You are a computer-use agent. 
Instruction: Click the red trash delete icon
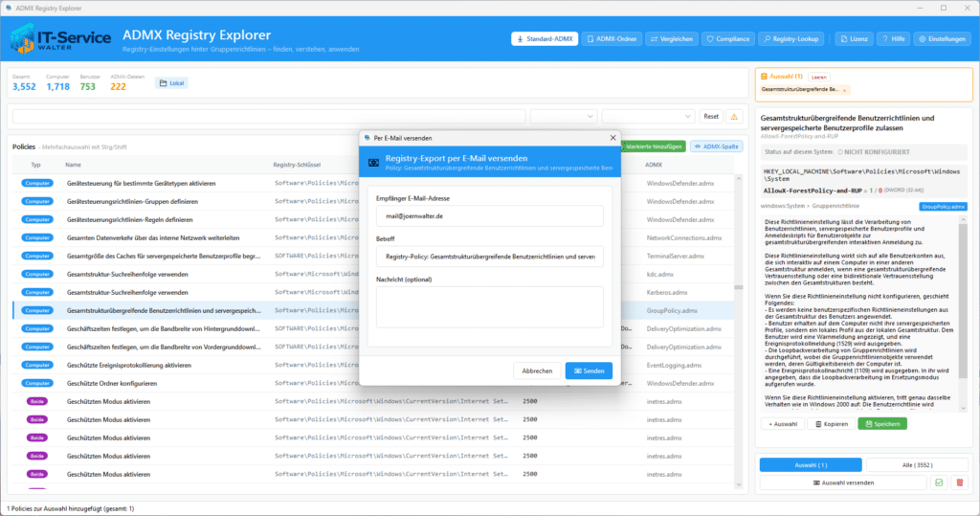[959, 482]
